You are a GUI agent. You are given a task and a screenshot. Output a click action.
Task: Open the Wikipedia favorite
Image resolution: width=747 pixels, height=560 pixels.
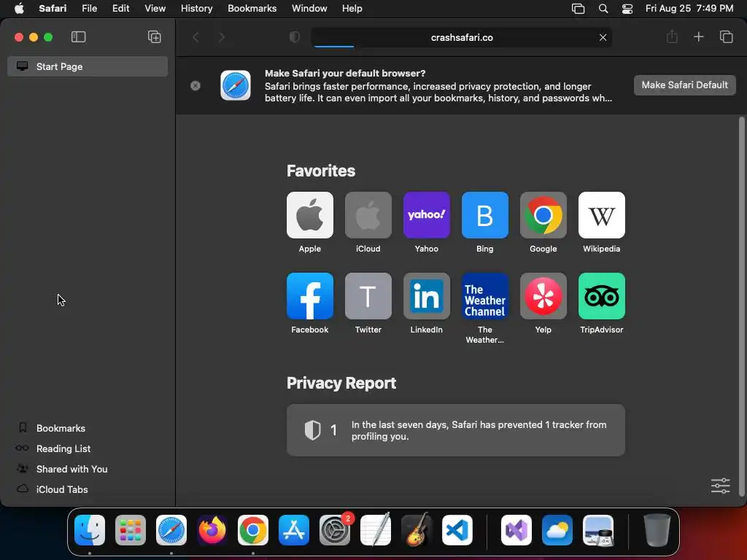[602, 215]
